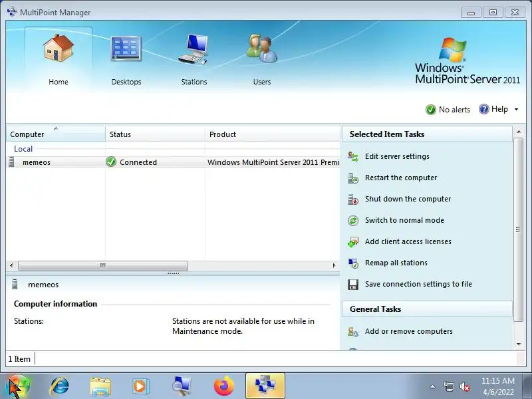Screen dimensions: 532x399
Task: Click the Restart the computer icon
Action: [x=353, y=178]
